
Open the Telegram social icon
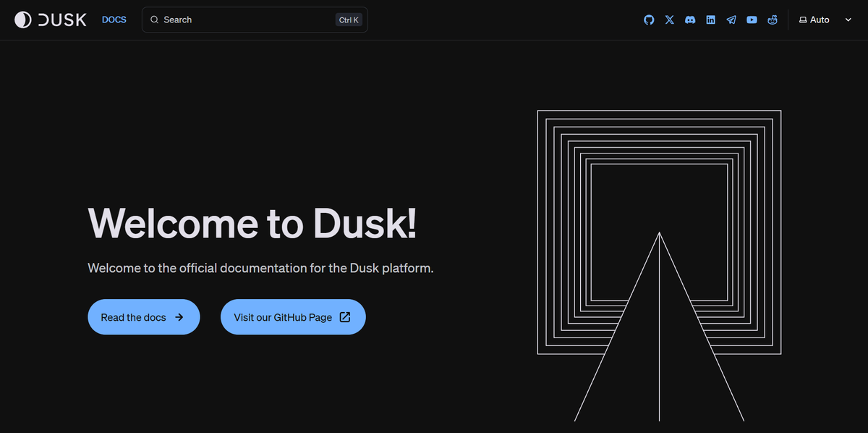pos(731,20)
